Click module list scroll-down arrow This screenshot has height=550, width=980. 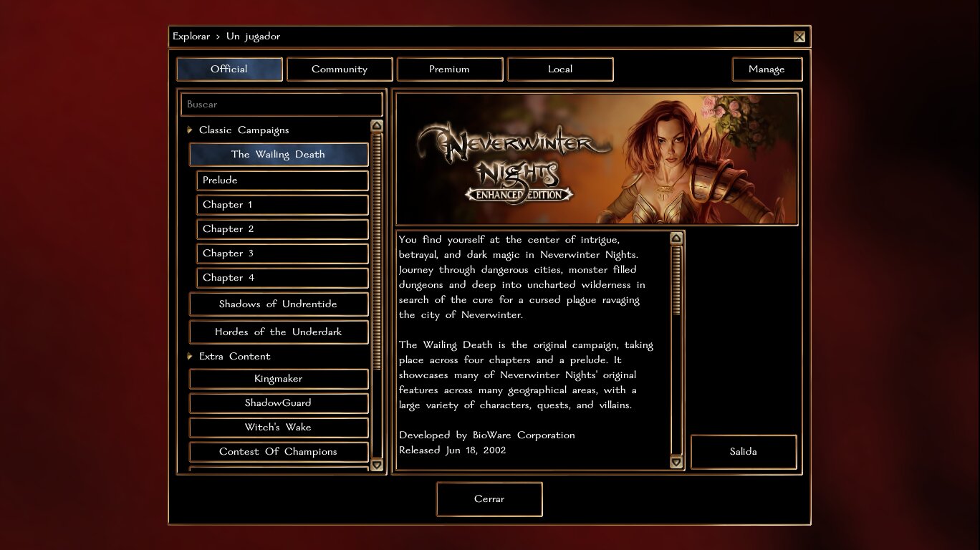377,465
